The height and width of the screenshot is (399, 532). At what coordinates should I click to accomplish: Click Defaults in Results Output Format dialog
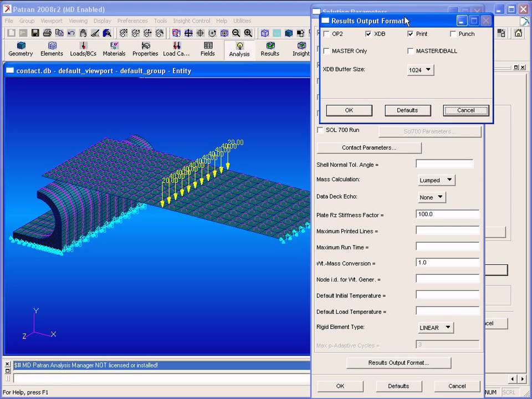[x=407, y=110]
